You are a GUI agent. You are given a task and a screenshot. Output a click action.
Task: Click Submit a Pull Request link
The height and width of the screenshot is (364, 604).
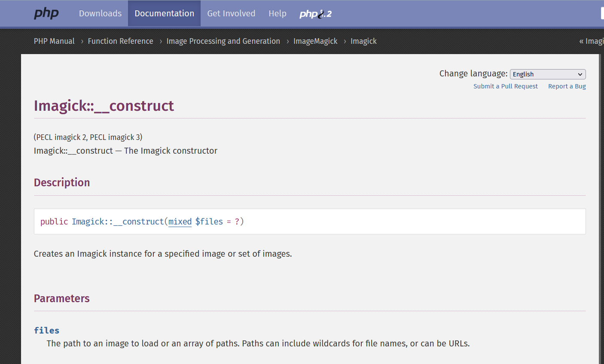(506, 86)
